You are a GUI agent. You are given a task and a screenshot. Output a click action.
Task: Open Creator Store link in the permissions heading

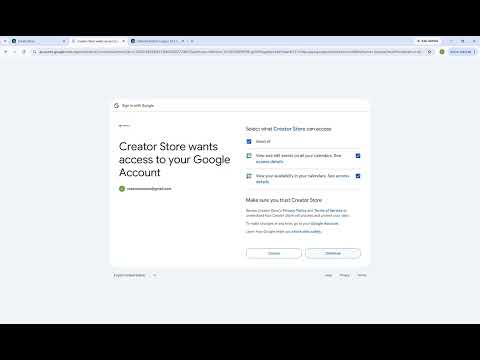click(289, 129)
